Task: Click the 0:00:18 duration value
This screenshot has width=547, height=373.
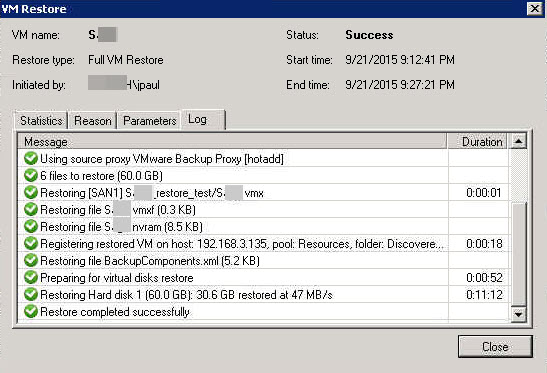Action: [484, 244]
